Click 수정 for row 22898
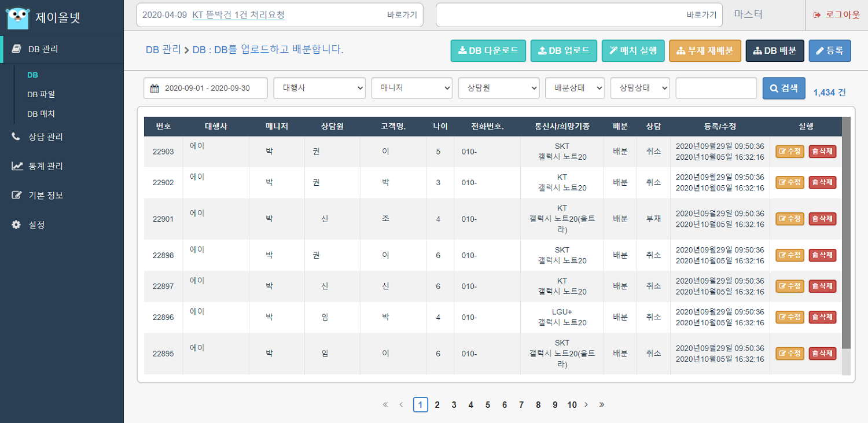868x423 pixels. (790, 255)
